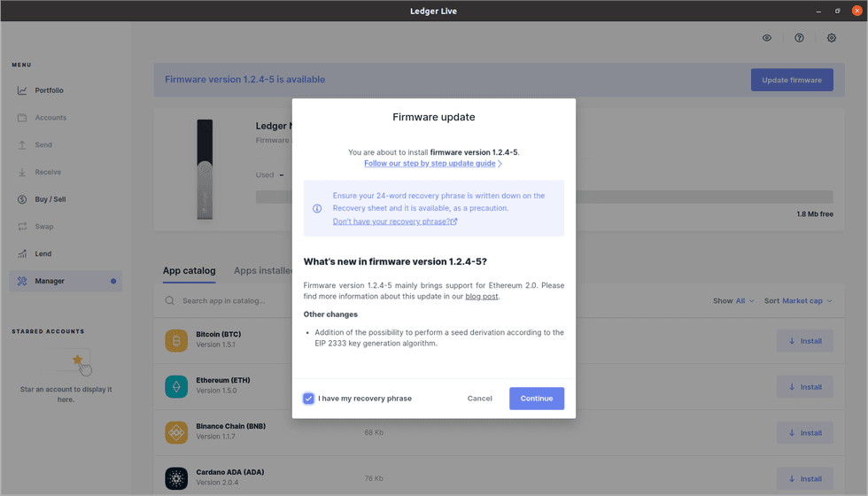The width and height of the screenshot is (868, 496).
Task: Click the What's new in firmware heading
Action: tap(395, 261)
